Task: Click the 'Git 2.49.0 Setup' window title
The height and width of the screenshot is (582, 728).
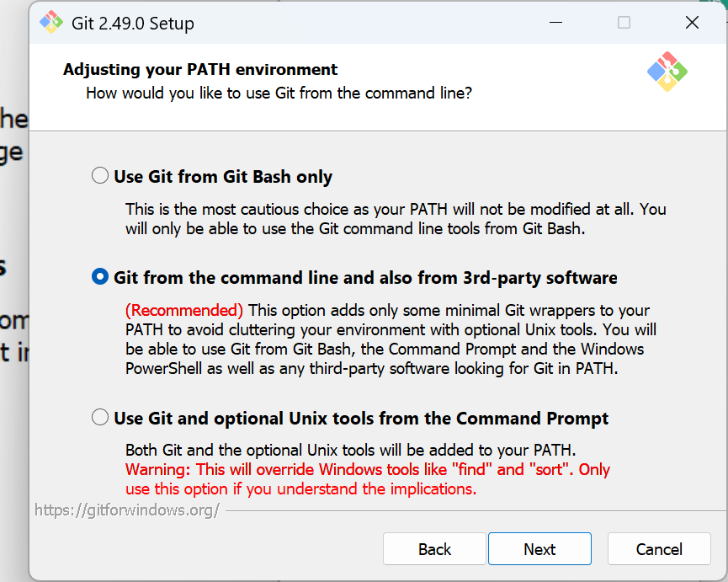Action: point(133,24)
